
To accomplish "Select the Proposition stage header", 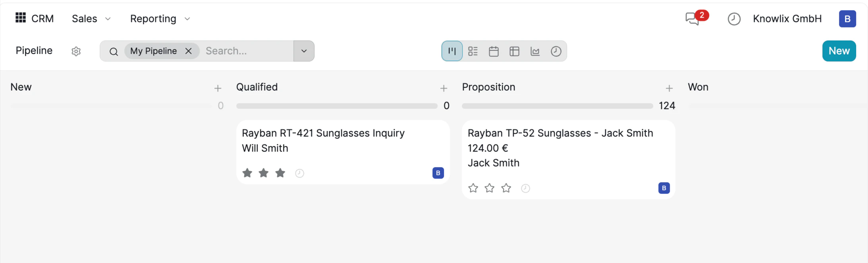I will [488, 87].
